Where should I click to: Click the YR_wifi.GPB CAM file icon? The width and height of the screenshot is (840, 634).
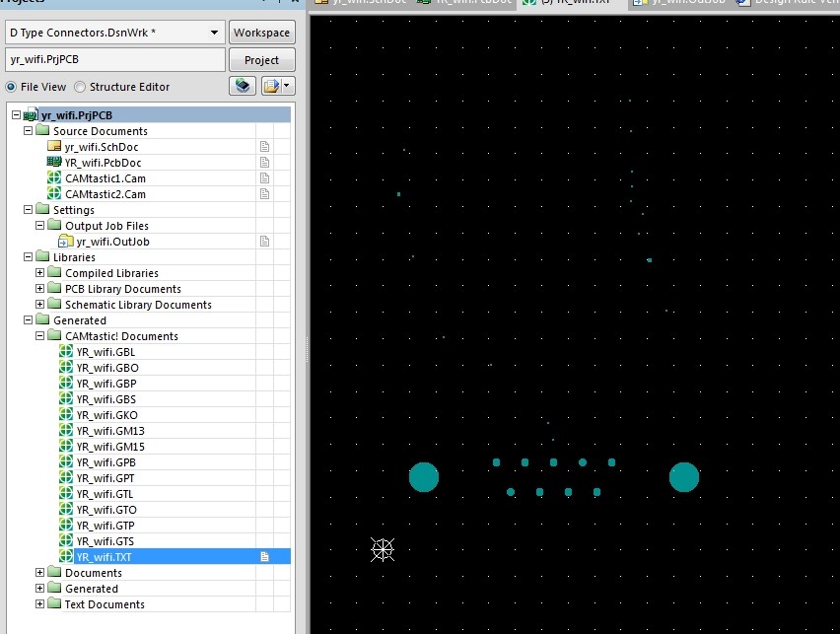click(x=66, y=462)
